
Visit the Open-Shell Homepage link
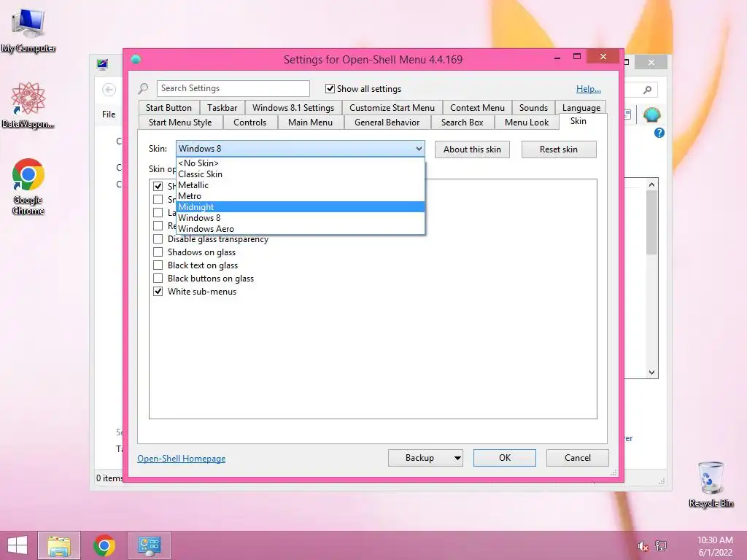point(182,459)
